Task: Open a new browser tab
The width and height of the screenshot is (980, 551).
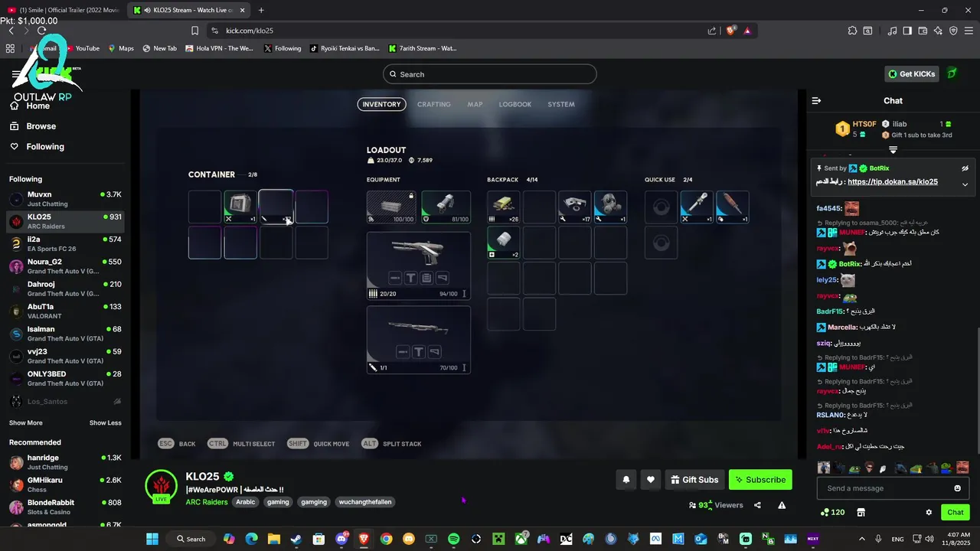Action: pyautogui.click(x=261, y=10)
